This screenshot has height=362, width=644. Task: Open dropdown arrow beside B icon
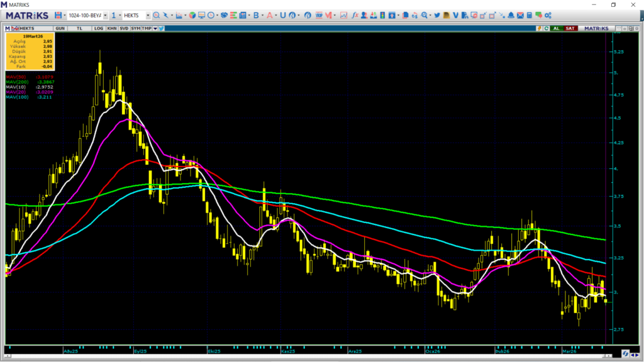(x=262, y=16)
